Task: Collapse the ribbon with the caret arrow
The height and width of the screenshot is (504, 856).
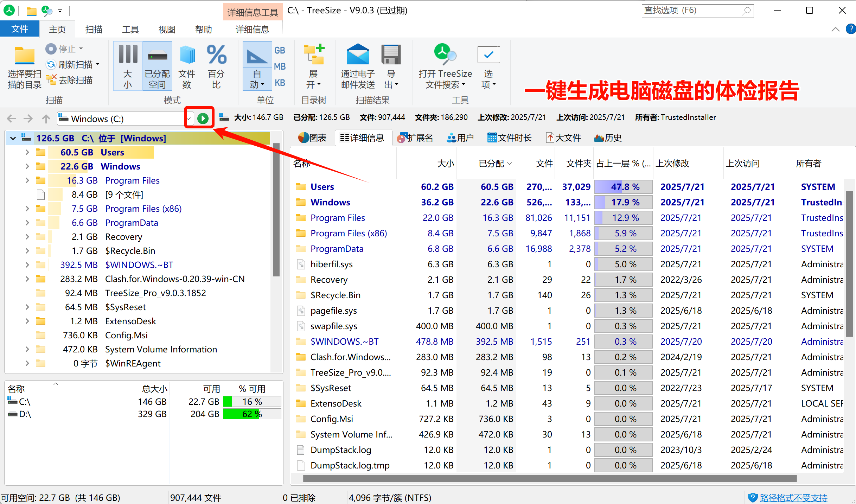Action: 836,29
